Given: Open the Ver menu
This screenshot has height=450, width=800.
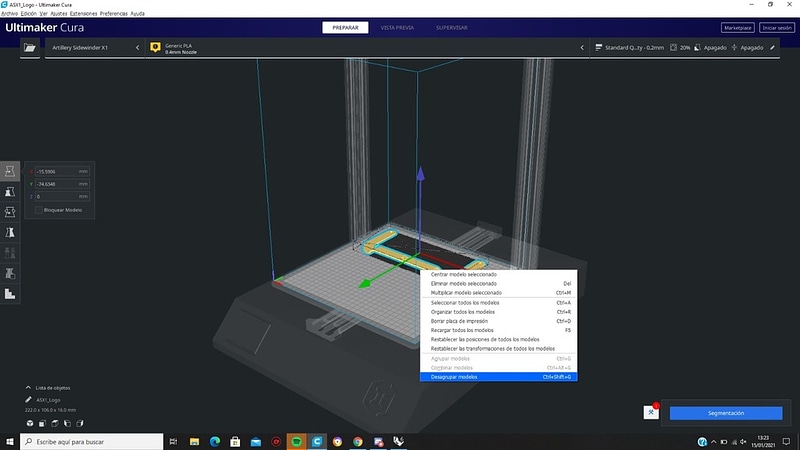Looking at the screenshot, I should click(43, 14).
